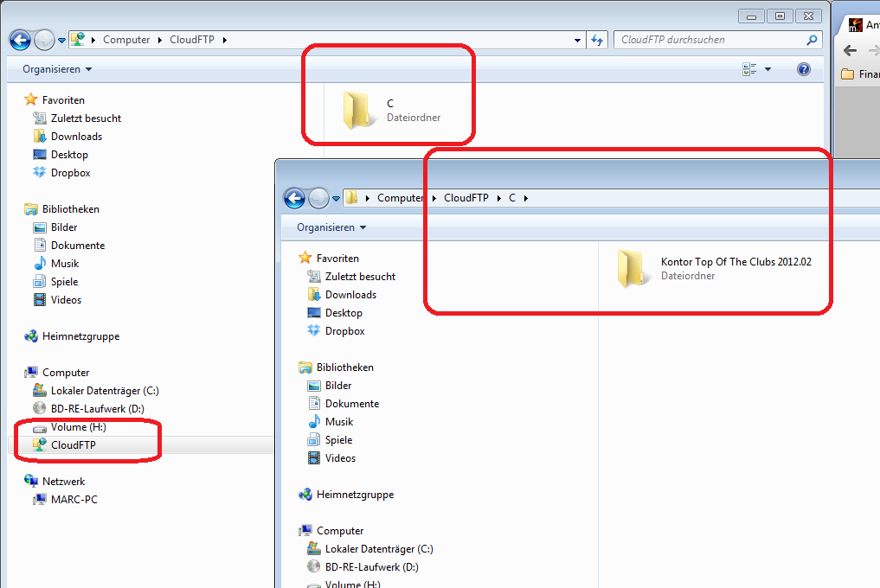880x588 pixels.
Task: Click browser back arrow in right-edge window
Action: (851, 50)
